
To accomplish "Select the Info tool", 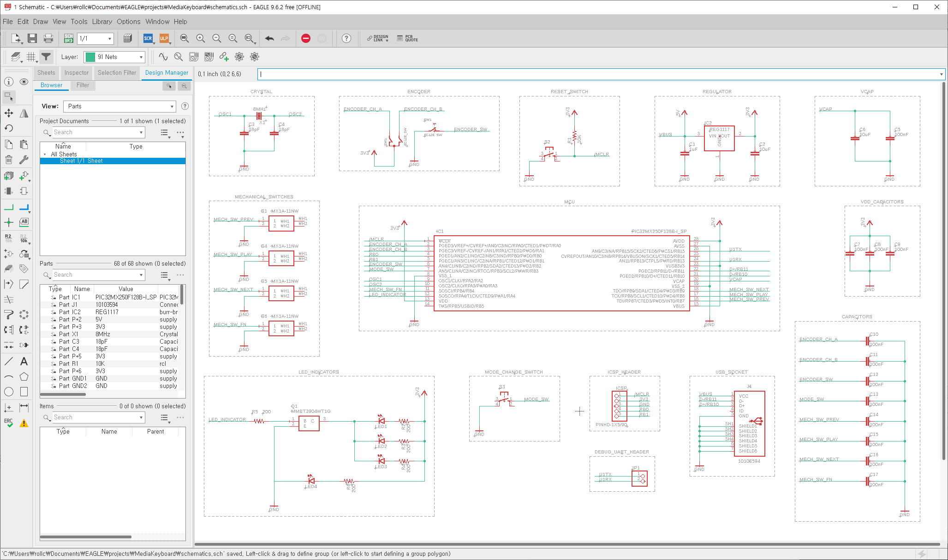I will [9, 82].
